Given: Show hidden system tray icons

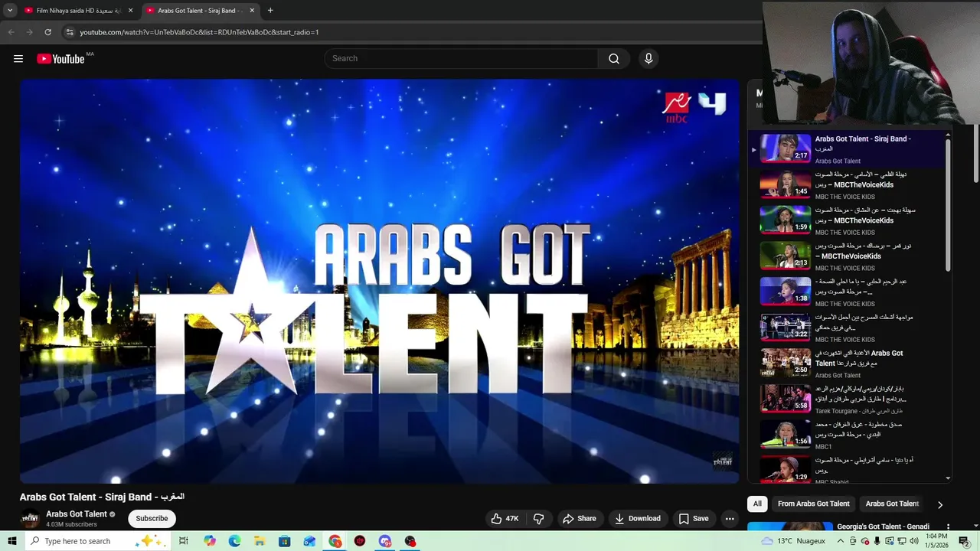Looking at the screenshot, I should tap(841, 541).
